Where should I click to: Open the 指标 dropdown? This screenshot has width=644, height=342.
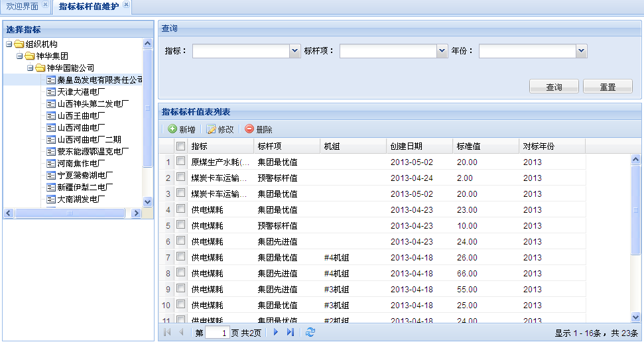[x=294, y=51]
